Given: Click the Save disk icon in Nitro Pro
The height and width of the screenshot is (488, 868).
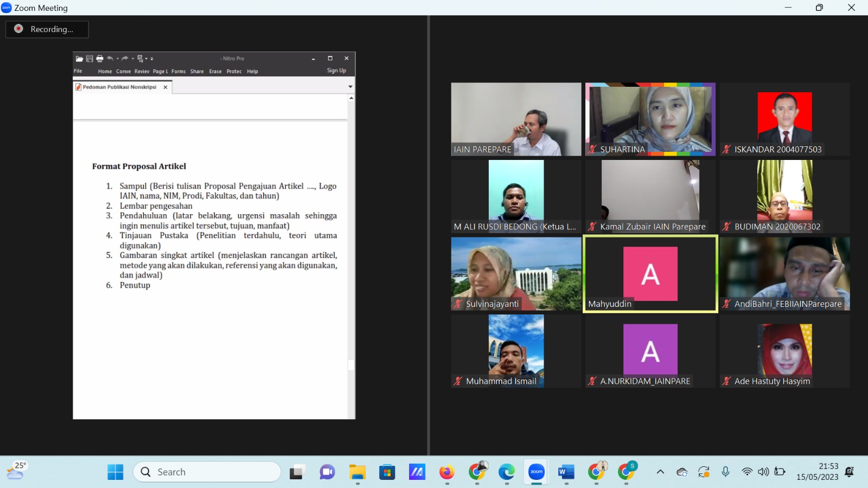Looking at the screenshot, I should 90,59.
